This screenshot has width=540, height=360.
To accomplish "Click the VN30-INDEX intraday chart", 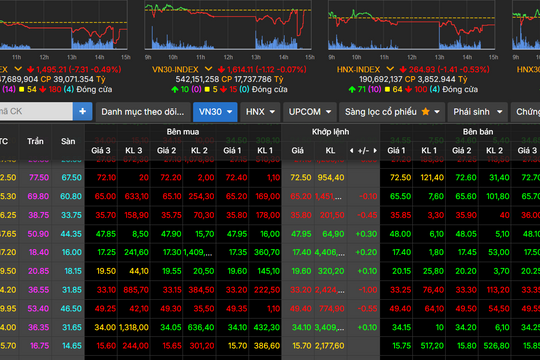I will (x=228, y=25).
